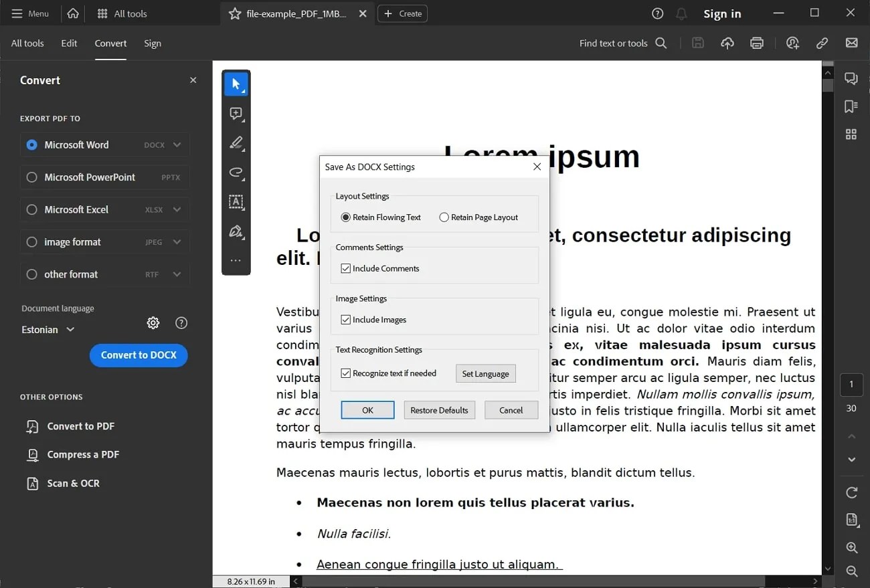Select the Fill & Sign tool

236,231
